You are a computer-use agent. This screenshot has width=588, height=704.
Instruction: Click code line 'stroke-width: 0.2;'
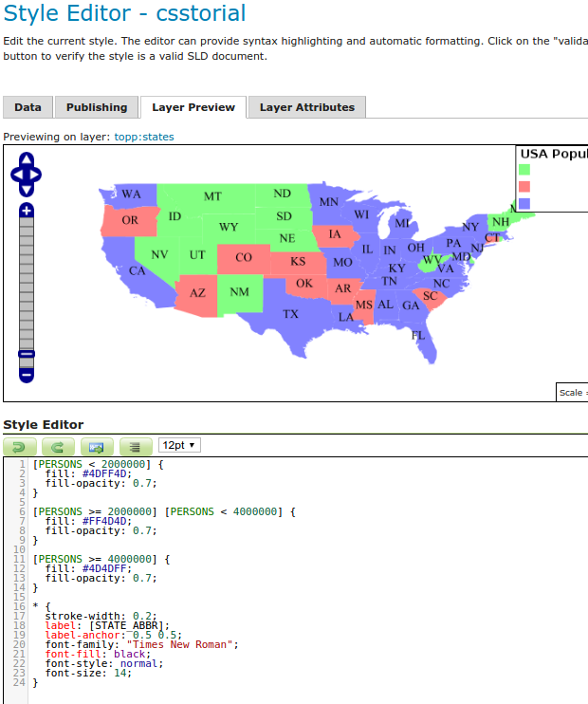pyautogui.click(x=101, y=616)
